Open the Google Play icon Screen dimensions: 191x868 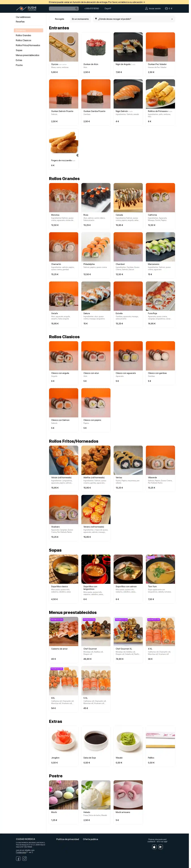161,847
